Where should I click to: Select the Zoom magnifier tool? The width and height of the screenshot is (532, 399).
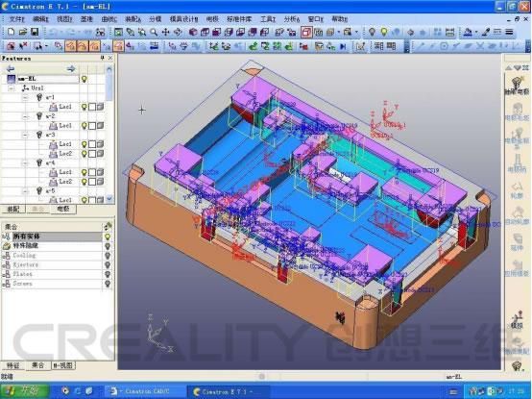pos(154,32)
